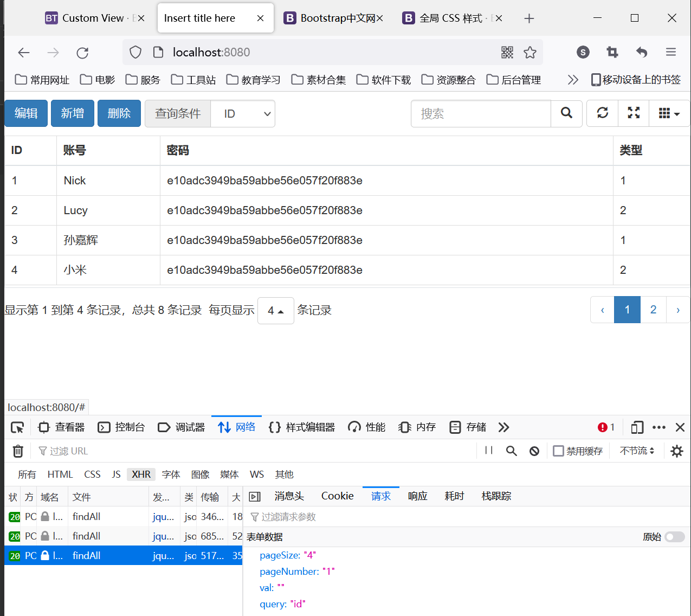Enable the 禁用缓存 checkbox
Viewport: 691px width, 616px height.
pos(558,451)
